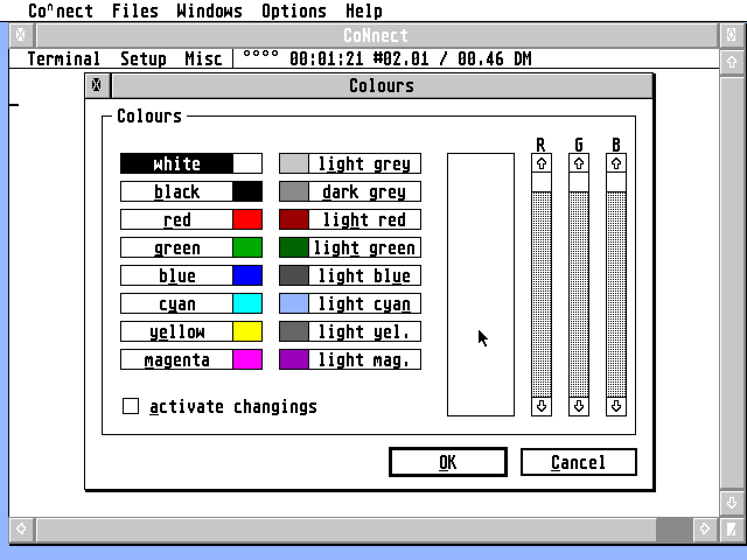Viewport: 747px width, 560px height.
Task: Click the G slider up arrow
Action: tap(578, 164)
